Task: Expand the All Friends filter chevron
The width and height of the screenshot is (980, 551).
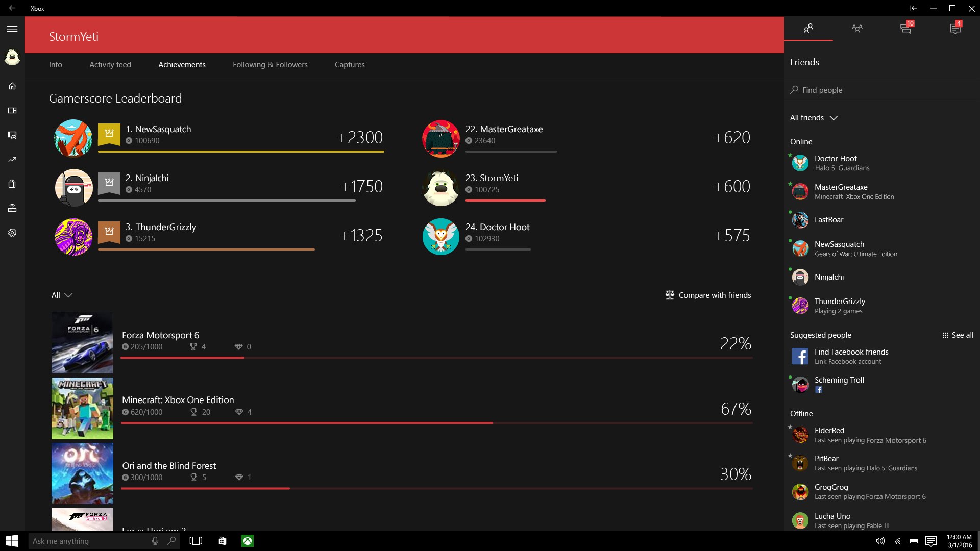Action: [x=834, y=117]
